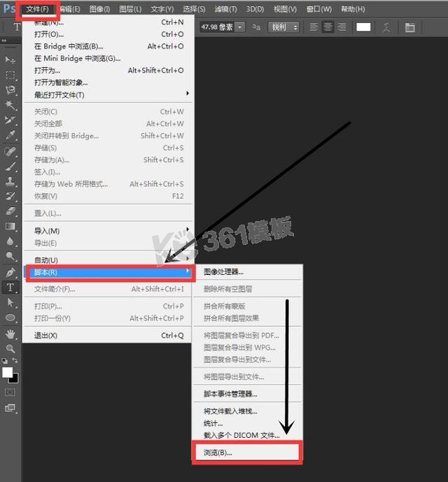
Task: Open the 滤镜(T) menu
Action: point(225,9)
